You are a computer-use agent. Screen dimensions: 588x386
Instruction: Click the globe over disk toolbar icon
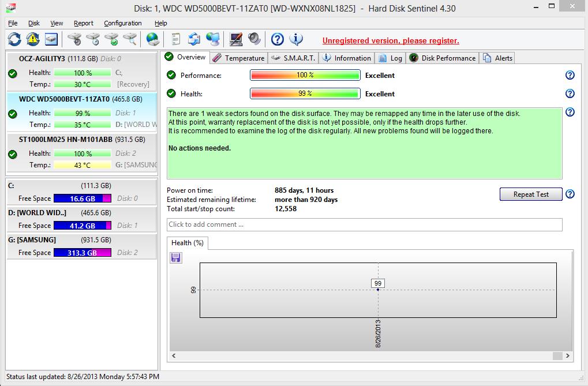(152, 39)
